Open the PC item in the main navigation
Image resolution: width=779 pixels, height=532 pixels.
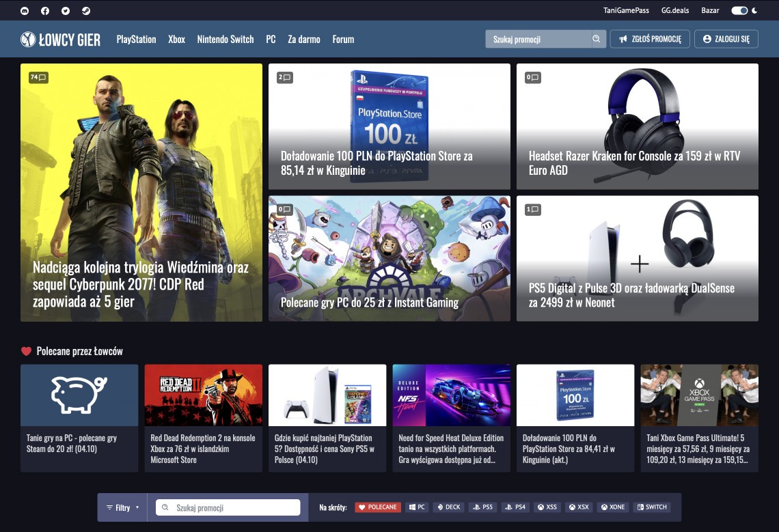pos(271,39)
